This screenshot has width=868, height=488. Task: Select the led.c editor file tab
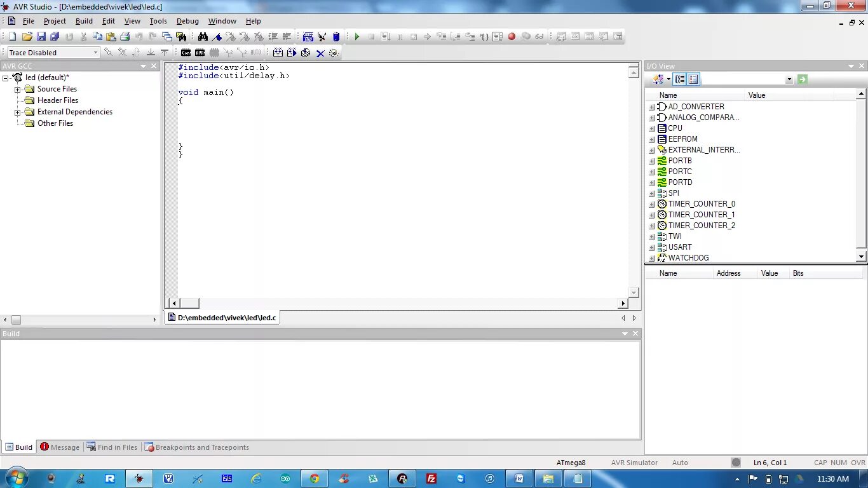(x=222, y=318)
